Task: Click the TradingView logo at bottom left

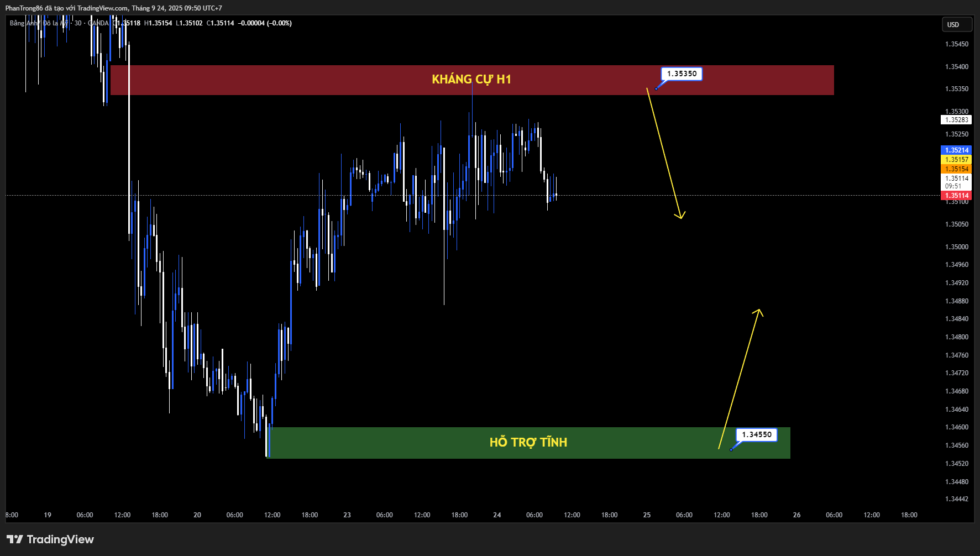Action: (50, 539)
